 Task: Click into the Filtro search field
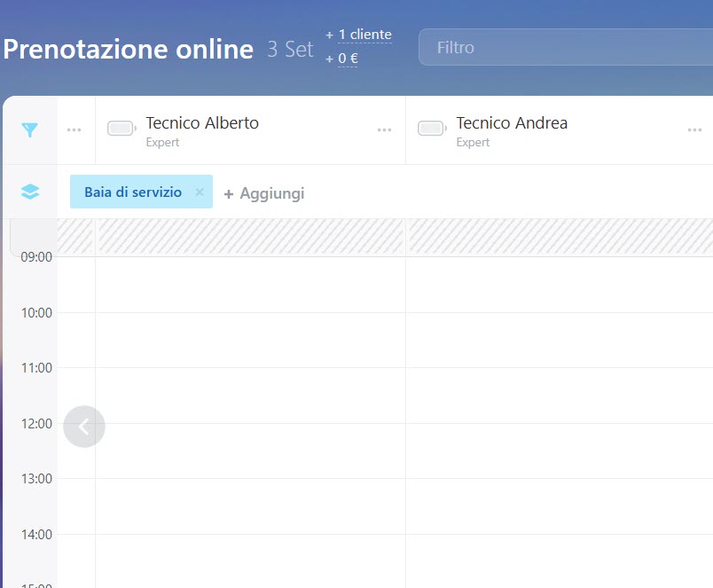coord(568,48)
